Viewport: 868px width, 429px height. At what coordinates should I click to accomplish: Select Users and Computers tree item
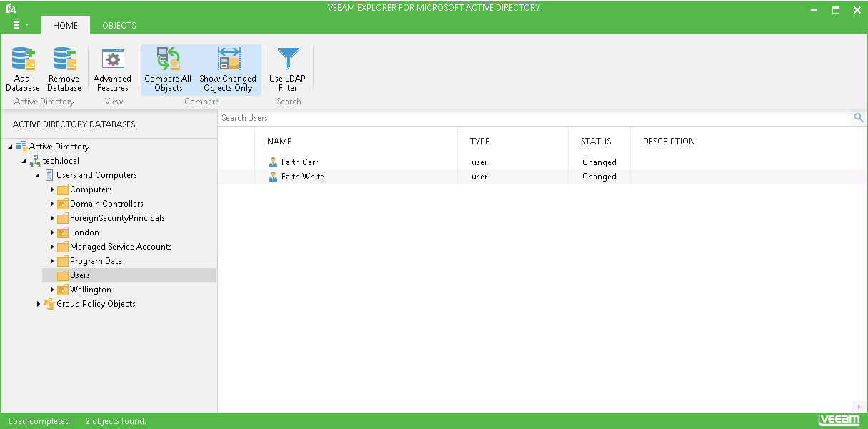[x=96, y=175]
